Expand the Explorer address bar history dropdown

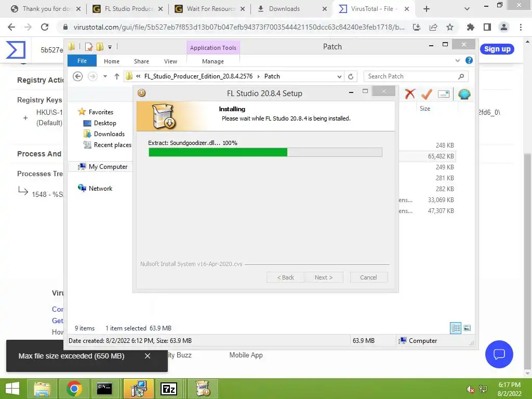coord(339,77)
